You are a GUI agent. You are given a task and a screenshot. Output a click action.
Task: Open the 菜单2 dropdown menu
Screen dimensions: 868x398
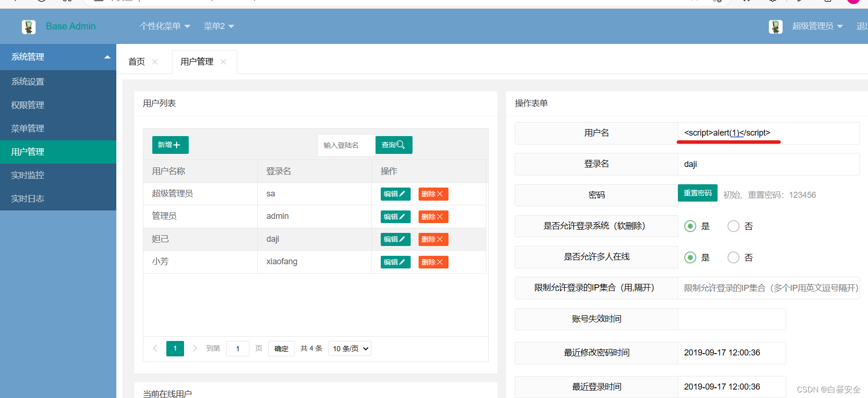(x=219, y=26)
